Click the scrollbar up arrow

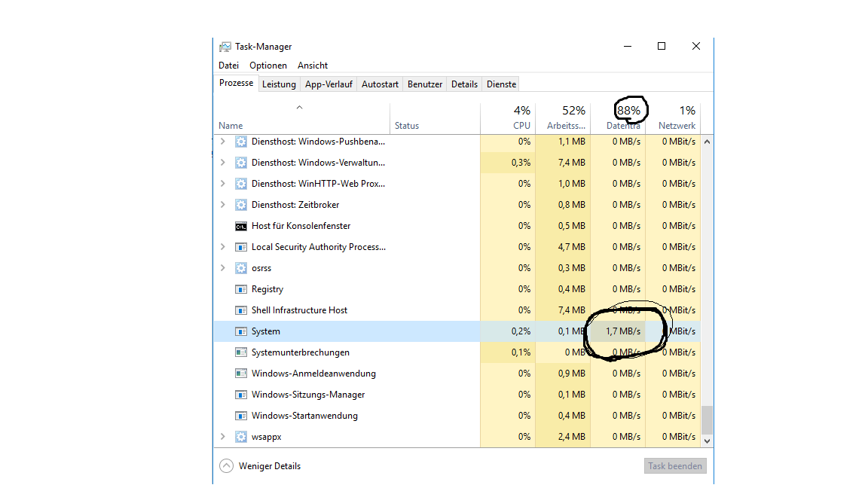[707, 142]
